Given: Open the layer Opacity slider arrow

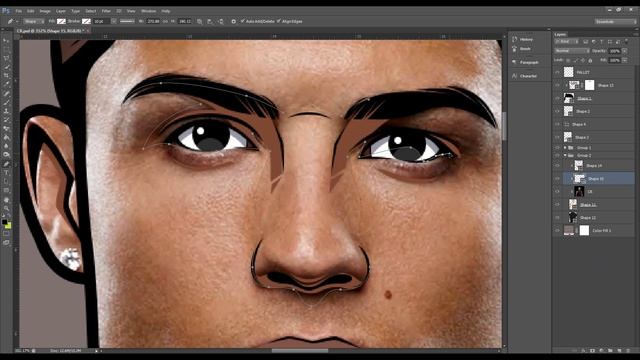Looking at the screenshot, I should (625, 51).
